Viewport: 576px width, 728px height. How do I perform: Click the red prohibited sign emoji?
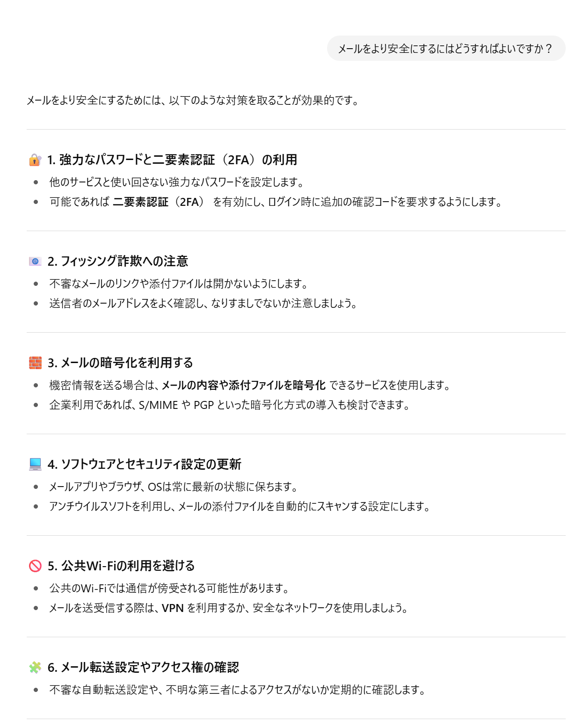click(35, 566)
